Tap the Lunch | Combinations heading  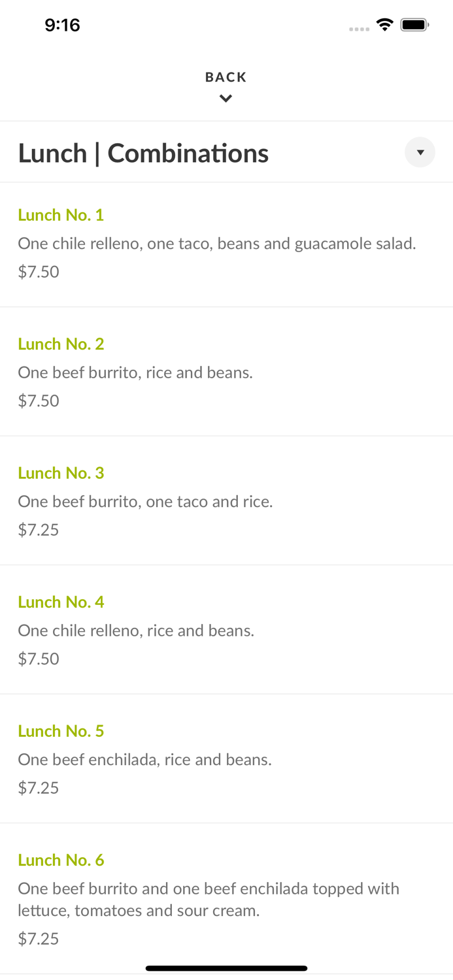tap(143, 154)
